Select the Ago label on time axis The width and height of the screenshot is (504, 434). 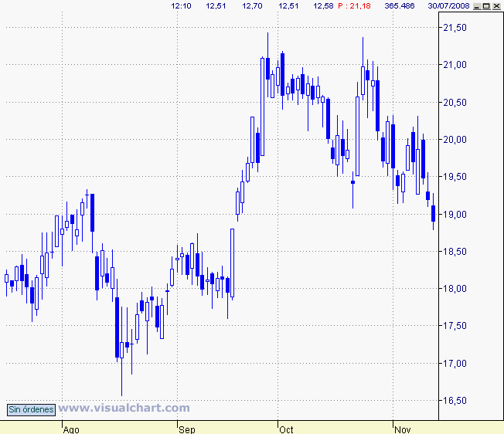(x=71, y=429)
